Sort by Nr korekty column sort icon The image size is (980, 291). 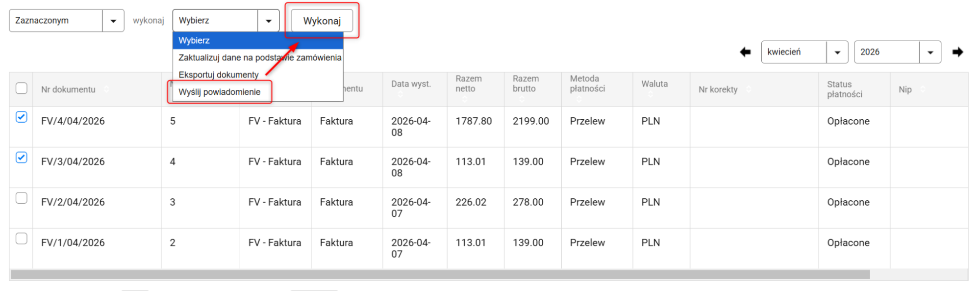pyautogui.click(x=748, y=89)
